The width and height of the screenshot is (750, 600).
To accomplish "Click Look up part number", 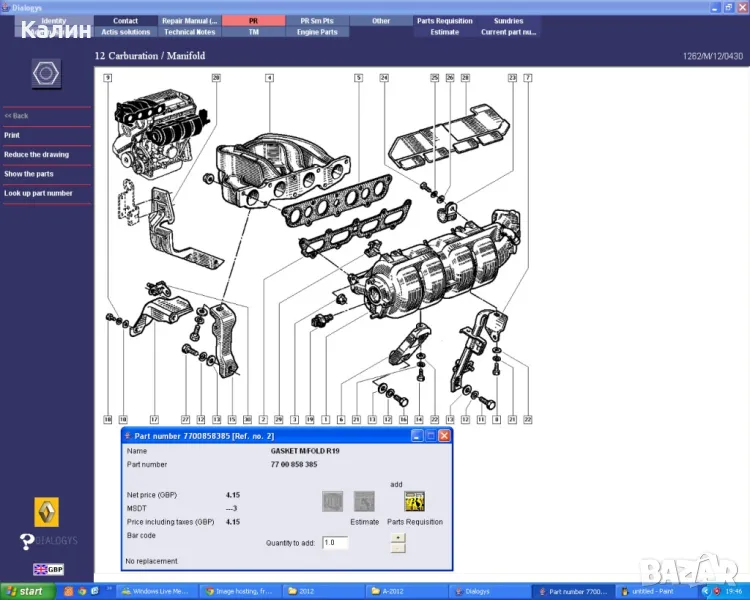I will (x=38, y=193).
